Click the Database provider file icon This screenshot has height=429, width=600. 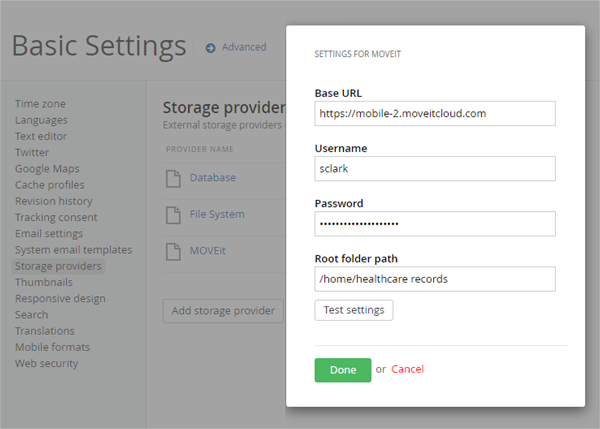pyautogui.click(x=171, y=178)
